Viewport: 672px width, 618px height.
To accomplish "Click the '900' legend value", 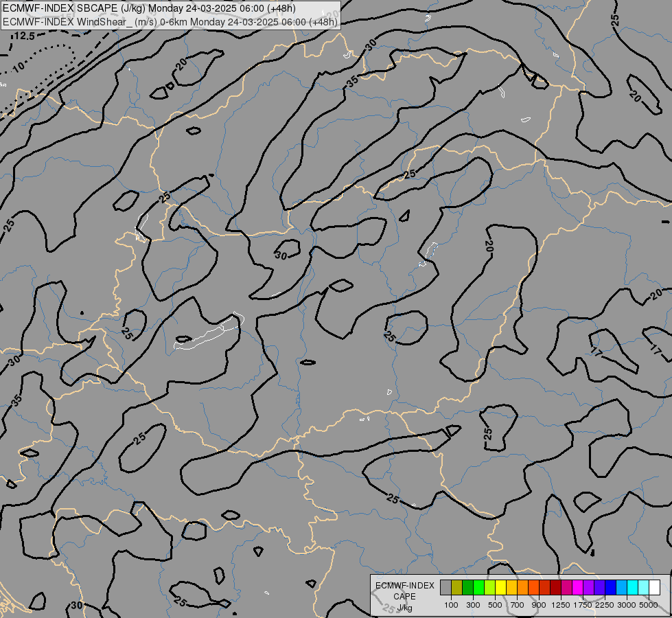I will pos(539,605).
